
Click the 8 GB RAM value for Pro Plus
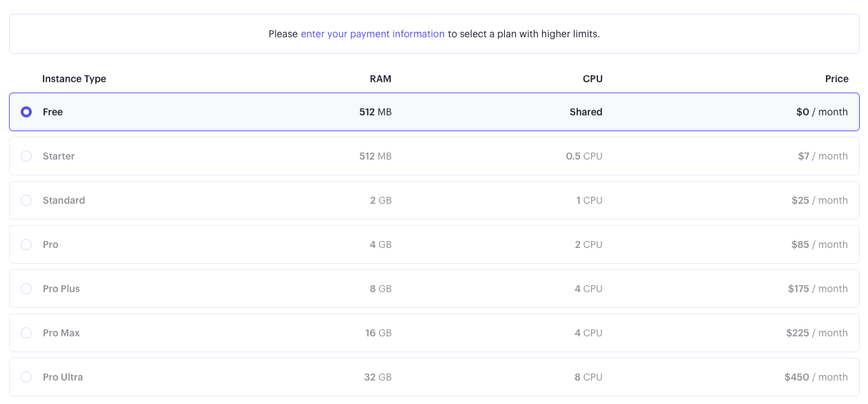[x=380, y=289]
